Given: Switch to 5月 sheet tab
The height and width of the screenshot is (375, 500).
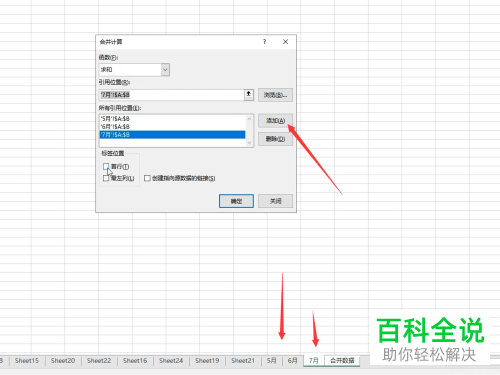Looking at the screenshot, I should [x=272, y=361].
